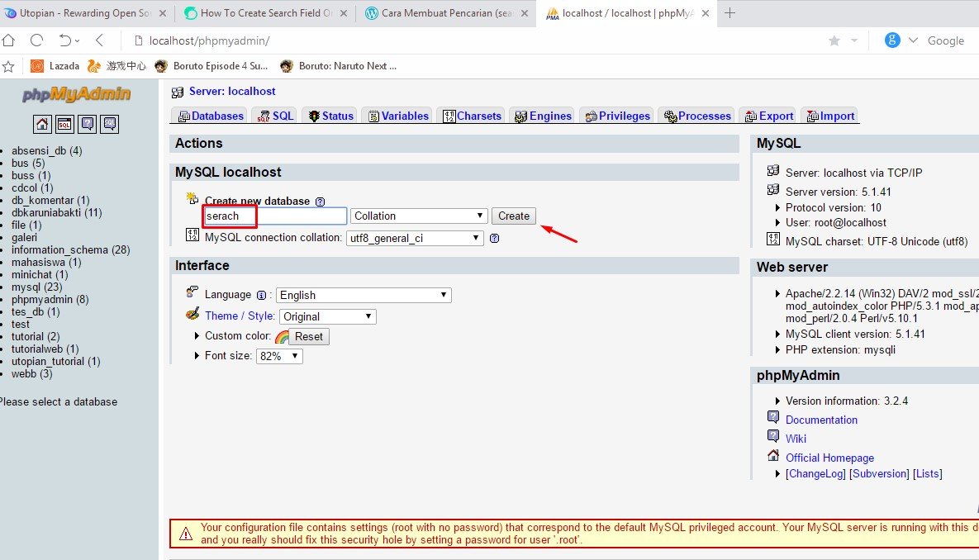
Task: Open the Variables tab
Action: (x=398, y=116)
